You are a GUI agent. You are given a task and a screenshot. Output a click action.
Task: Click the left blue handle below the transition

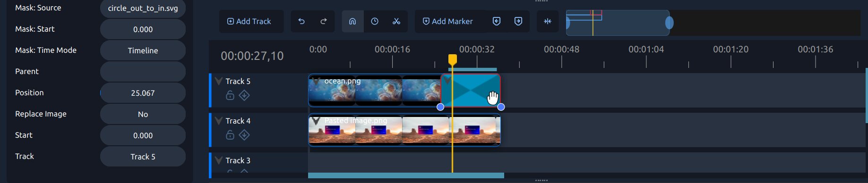(x=440, y=107)
